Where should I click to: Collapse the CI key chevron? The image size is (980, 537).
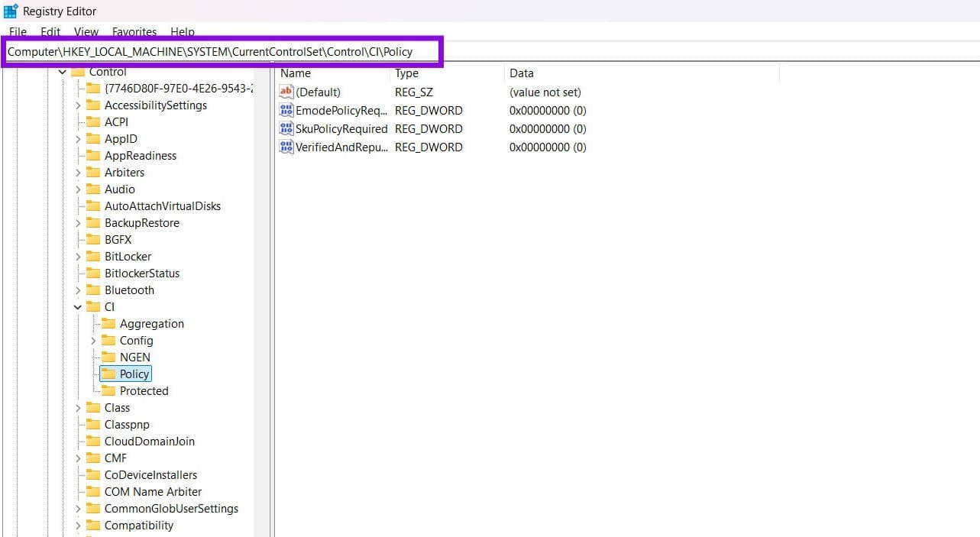78,307
